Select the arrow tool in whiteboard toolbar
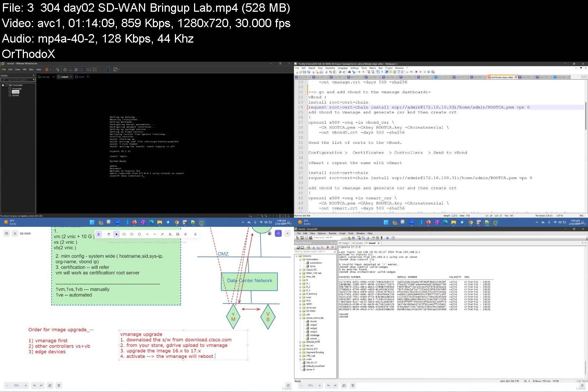Viewport: 588px width, 392px height. (147, 234)
